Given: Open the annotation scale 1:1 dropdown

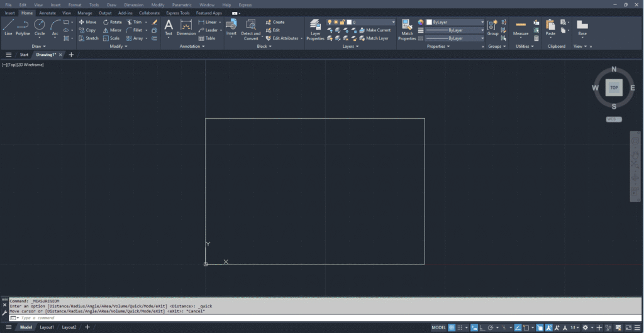Looking at the screenshot, I should [x=574, y=328].
